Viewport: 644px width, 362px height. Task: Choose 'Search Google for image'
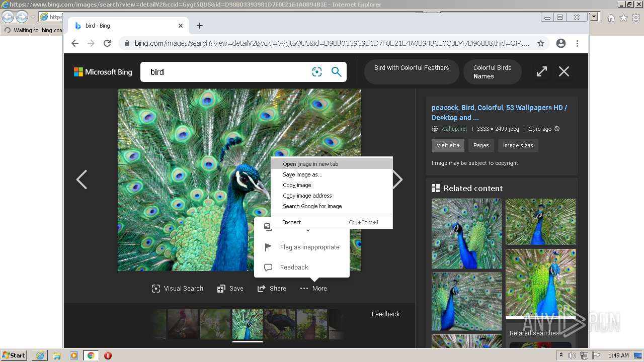pos(332,206)
